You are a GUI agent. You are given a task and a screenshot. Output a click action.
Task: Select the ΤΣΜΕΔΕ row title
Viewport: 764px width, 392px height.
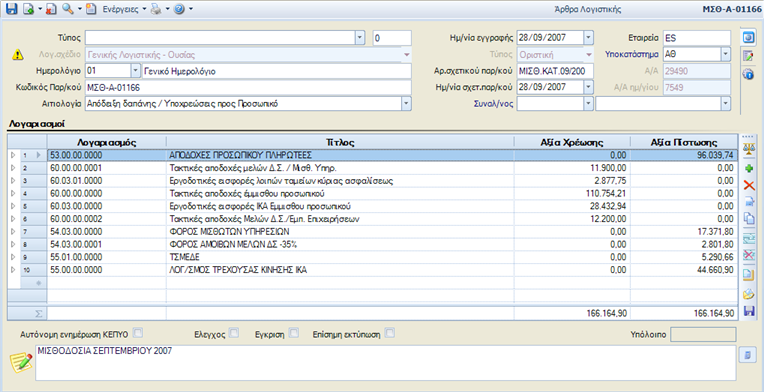[340, 256]
